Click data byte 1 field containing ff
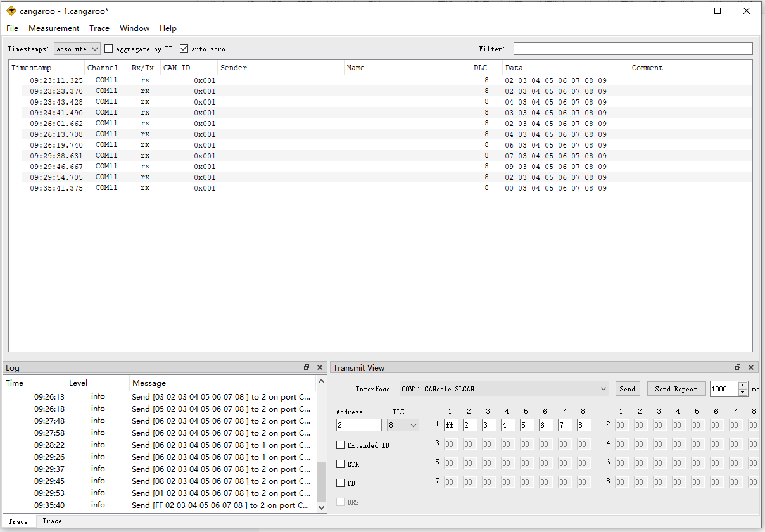 [x=451, y=425]
